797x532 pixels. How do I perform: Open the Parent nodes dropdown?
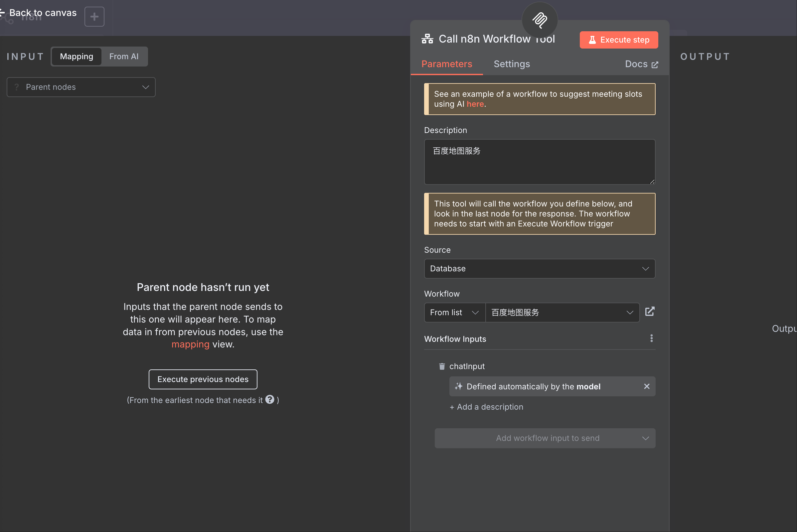[x=81, y=87]
